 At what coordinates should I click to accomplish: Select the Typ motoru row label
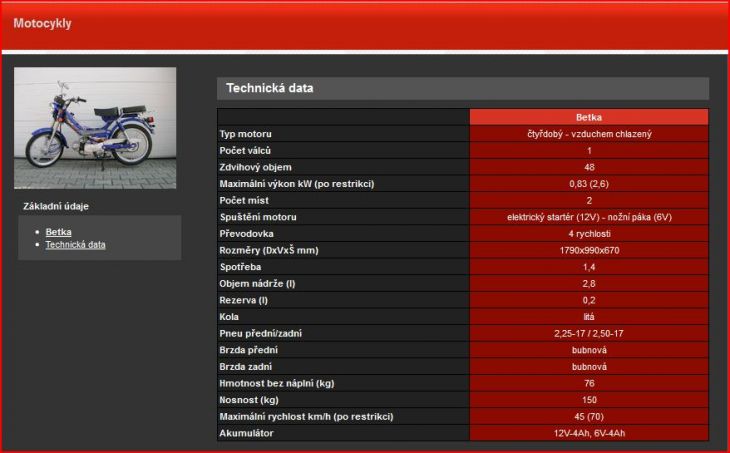(245, 134)
